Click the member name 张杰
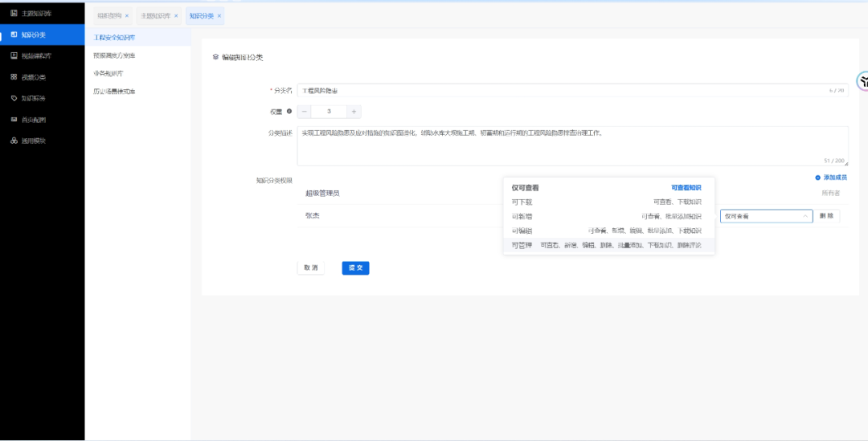The width and height of the screenshot is (868, 441). point(312,216)
